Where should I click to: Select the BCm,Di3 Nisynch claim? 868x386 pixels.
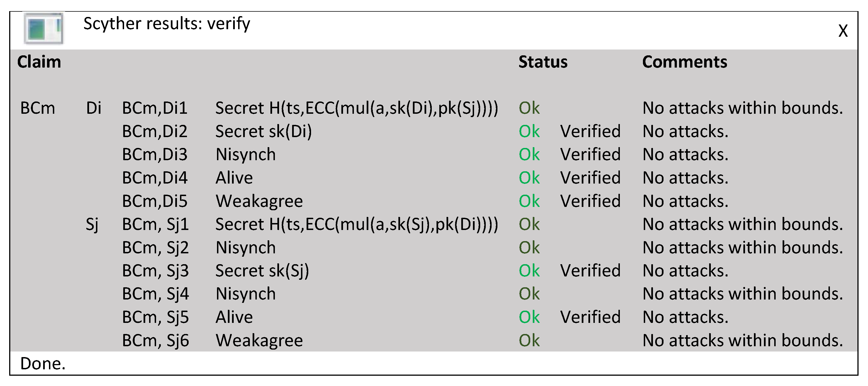click(245, 155)
